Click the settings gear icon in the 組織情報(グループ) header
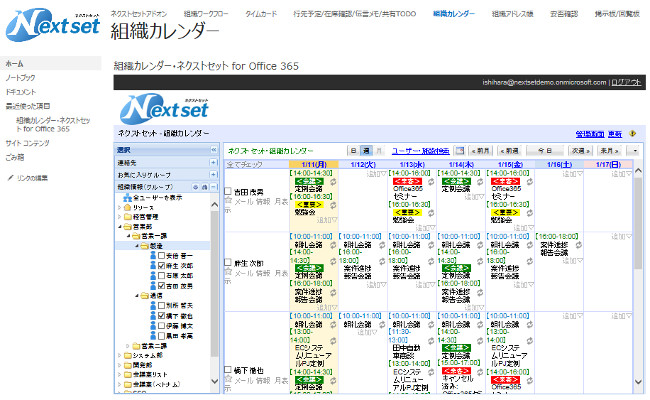650x400 pixels. point(195,187)
